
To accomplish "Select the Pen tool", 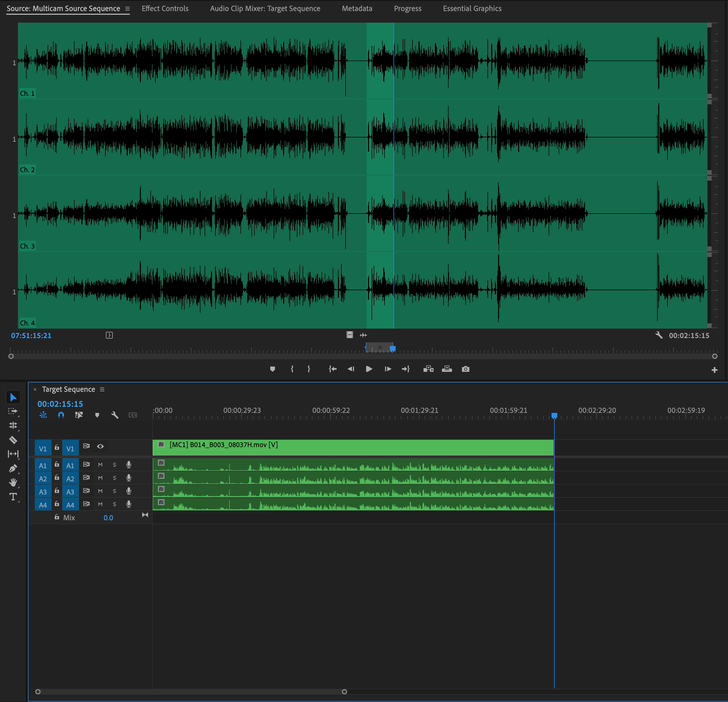I will coord(13,468).
